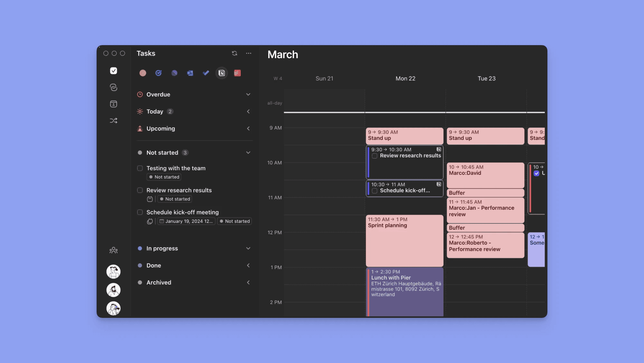Open the shuffle icon in sidebar
The image size is (644, 363).
(x=113, y=121)
